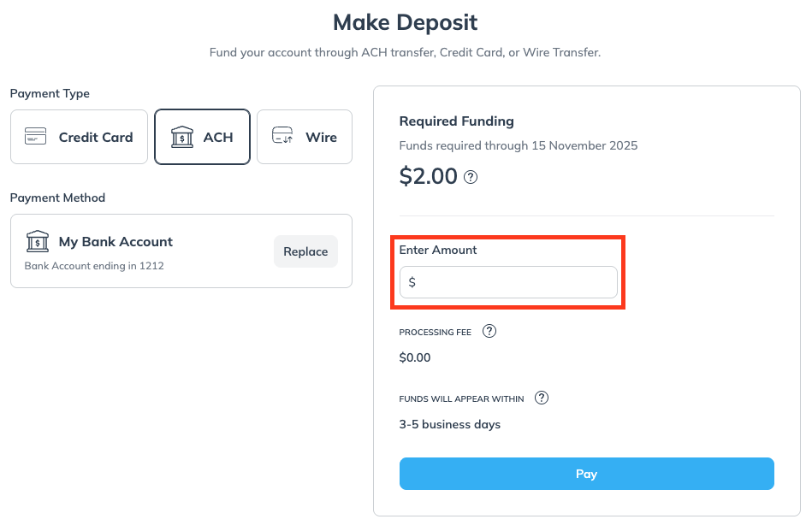812x531 pixels.
Task: Select ACH payment type
Action: [x=202, y=137]
